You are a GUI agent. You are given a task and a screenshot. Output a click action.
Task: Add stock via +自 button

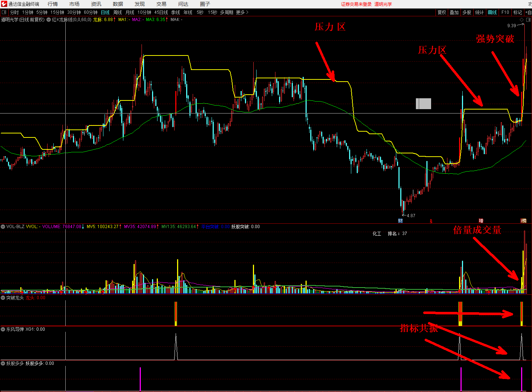tap(528, 12)
